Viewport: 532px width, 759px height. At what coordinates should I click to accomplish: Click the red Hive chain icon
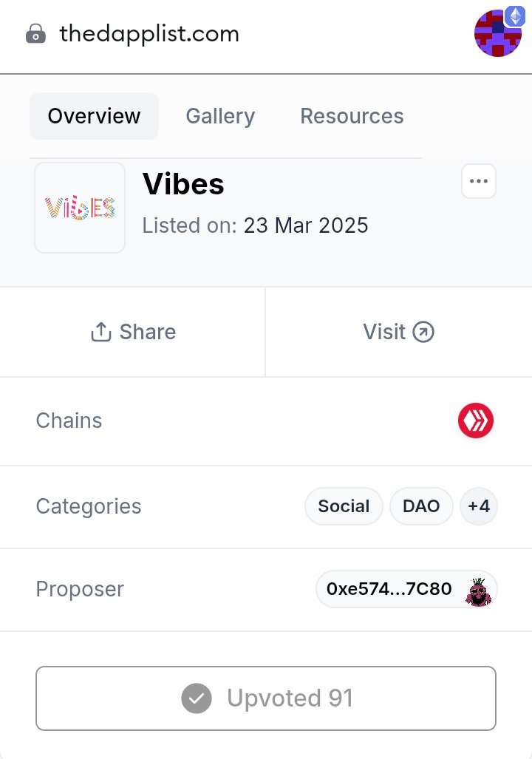pos(476,421)
